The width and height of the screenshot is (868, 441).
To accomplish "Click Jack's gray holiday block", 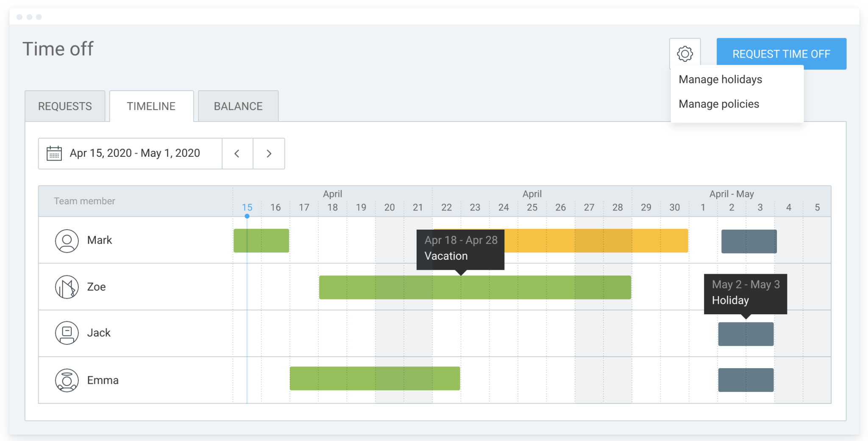I will 746,334.
